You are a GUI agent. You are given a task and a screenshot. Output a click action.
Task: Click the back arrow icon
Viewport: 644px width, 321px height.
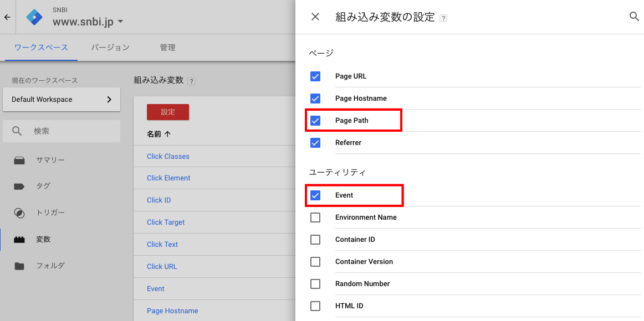pyautogui.click(x=7, y=17)
